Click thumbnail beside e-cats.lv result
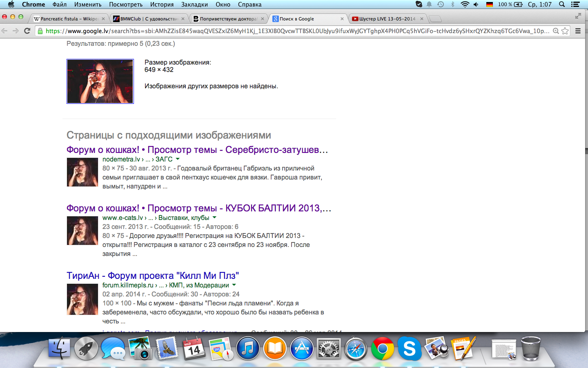Image resolution: width=588 pixels, height=368 pixels. tap(82, 231)
